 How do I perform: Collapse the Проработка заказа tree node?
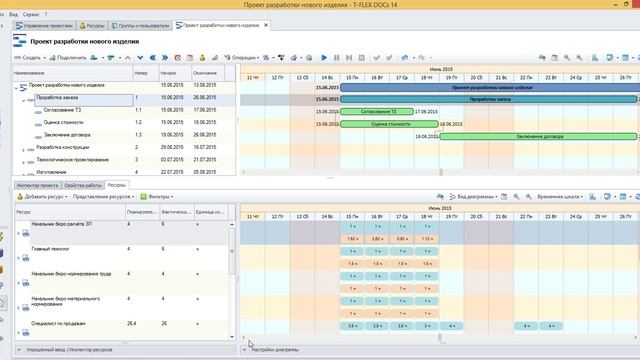coord(24,100)
